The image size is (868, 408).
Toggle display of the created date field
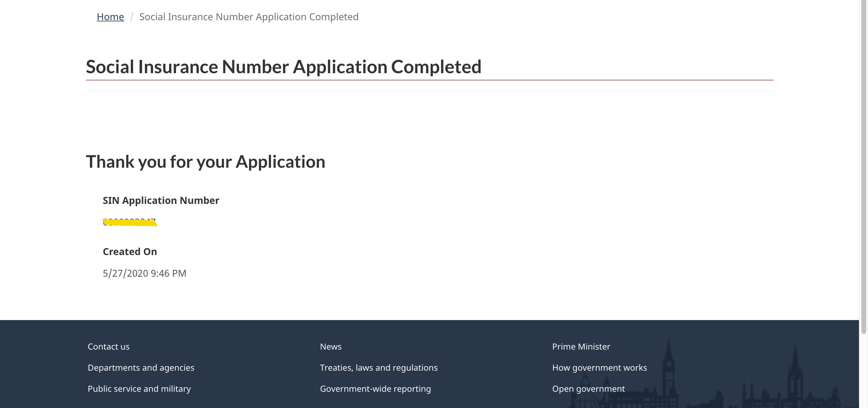pos(130,251)
